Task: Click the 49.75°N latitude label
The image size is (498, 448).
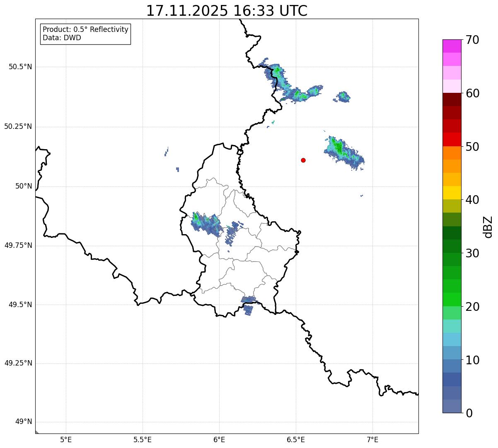Action: pos(18,245)
